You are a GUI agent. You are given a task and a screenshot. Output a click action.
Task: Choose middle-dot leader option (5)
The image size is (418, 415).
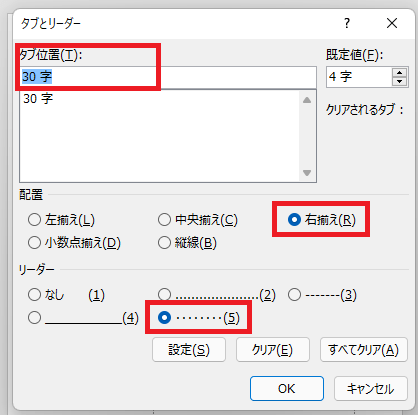[x=199, y=318]
